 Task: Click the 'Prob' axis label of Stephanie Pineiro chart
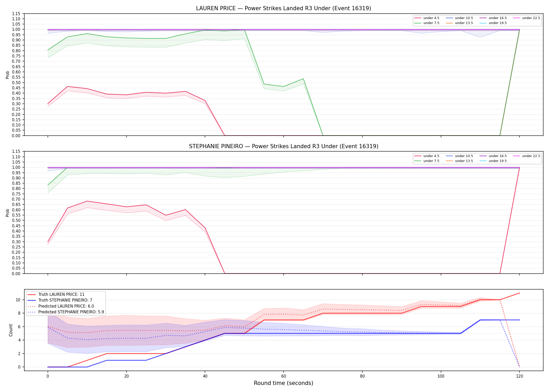(x=8, y=213)
